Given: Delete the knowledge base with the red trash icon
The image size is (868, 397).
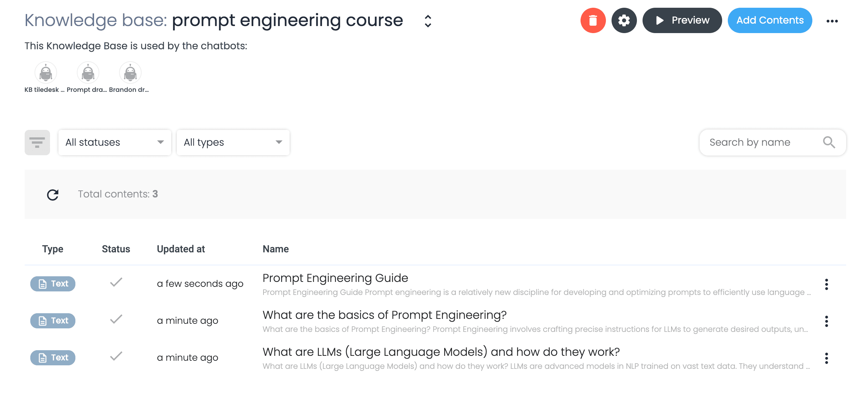Looking at the screenshot, I should click(593, 20).
